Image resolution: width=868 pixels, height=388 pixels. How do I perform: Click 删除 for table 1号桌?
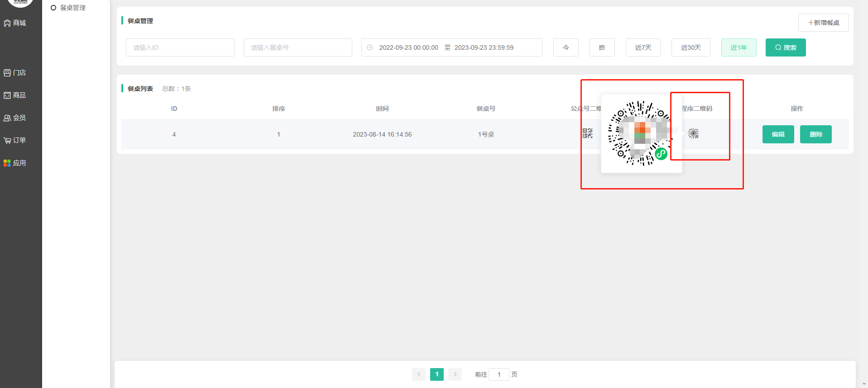[815, 134]
